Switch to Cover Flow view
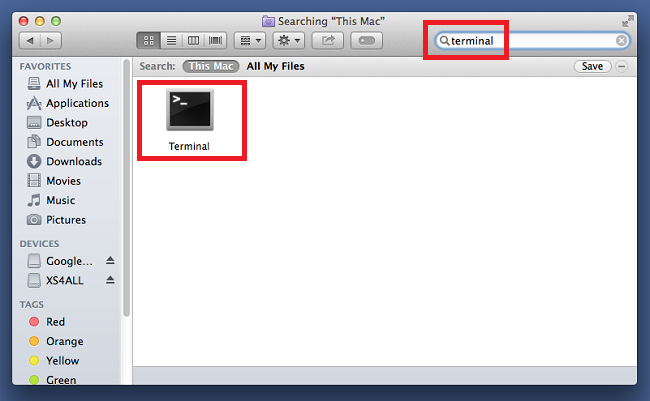Viewport: 650px width, 401px height. pos(215,41)
